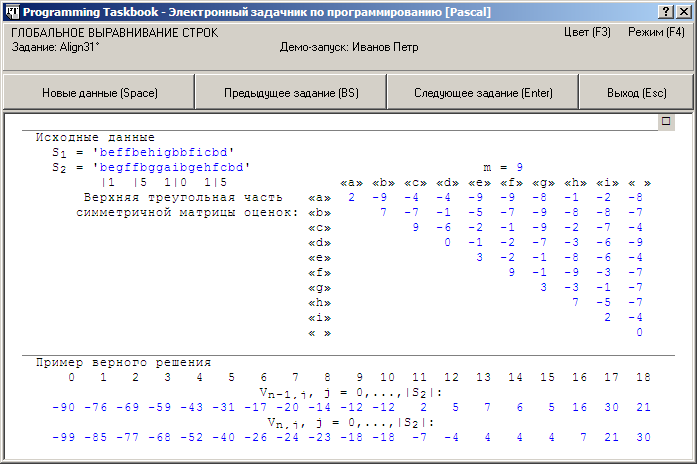This screenshot has width=697, height=464.
Task: Click the Programming Taskbook title bar icon
Action: point(10,10)
